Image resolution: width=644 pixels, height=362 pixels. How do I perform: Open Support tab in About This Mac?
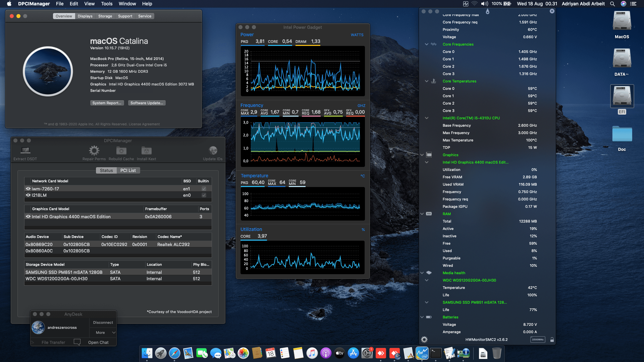(125, 16)
